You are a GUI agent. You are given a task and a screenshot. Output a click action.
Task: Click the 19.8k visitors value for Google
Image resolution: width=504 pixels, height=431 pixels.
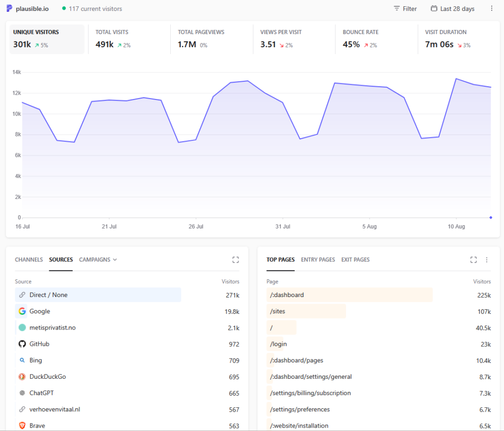pos(232,312)
